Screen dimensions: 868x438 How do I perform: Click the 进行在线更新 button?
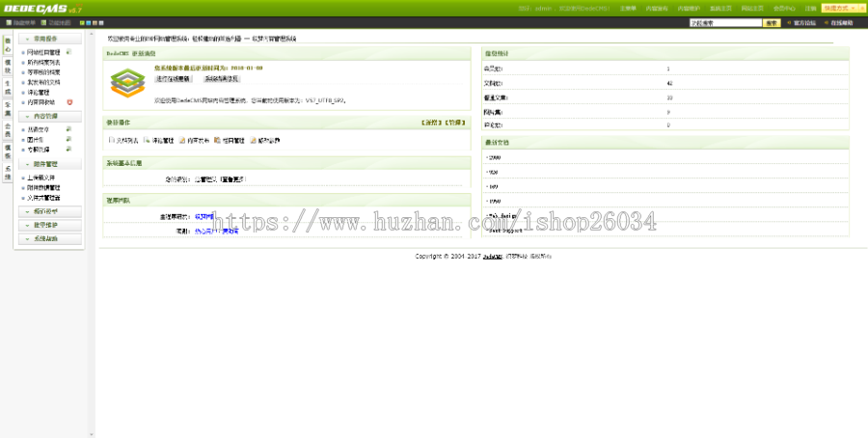(174, 79)
